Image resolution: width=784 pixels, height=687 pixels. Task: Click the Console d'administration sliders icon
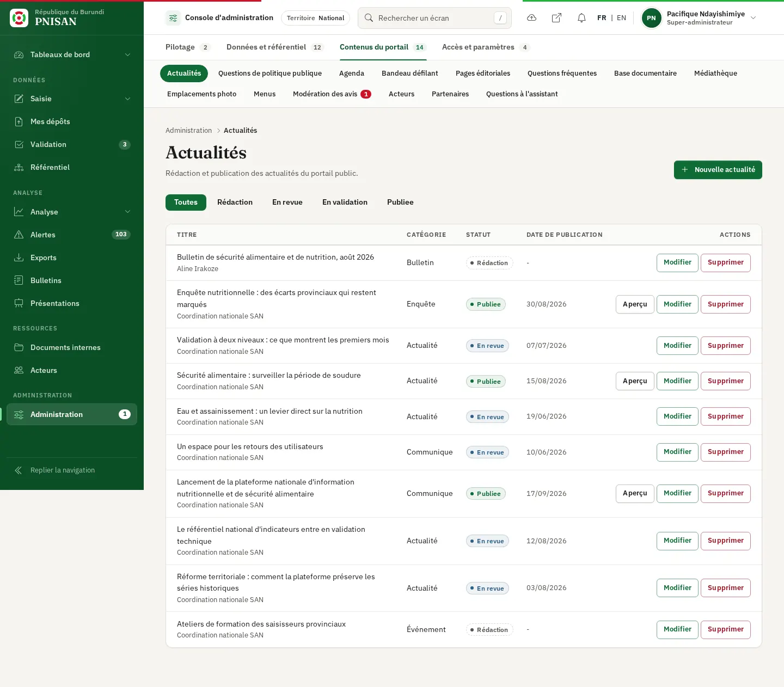(x=173, y=18)
